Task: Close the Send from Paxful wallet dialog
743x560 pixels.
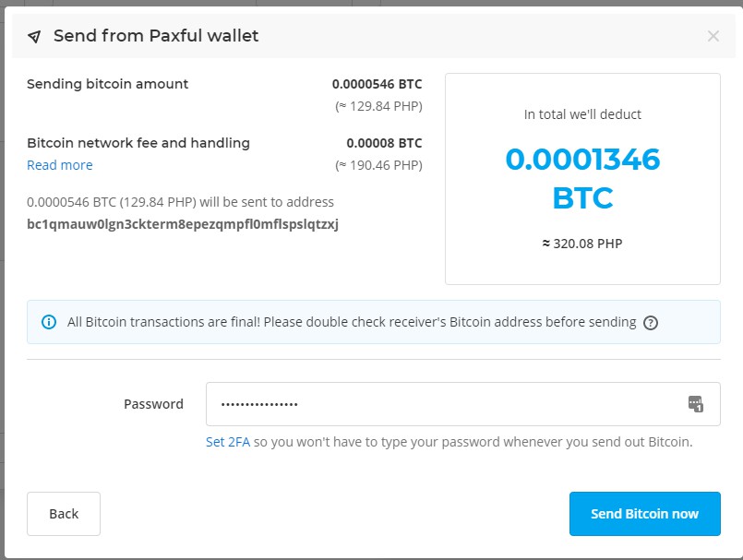Action: point(713,36)
